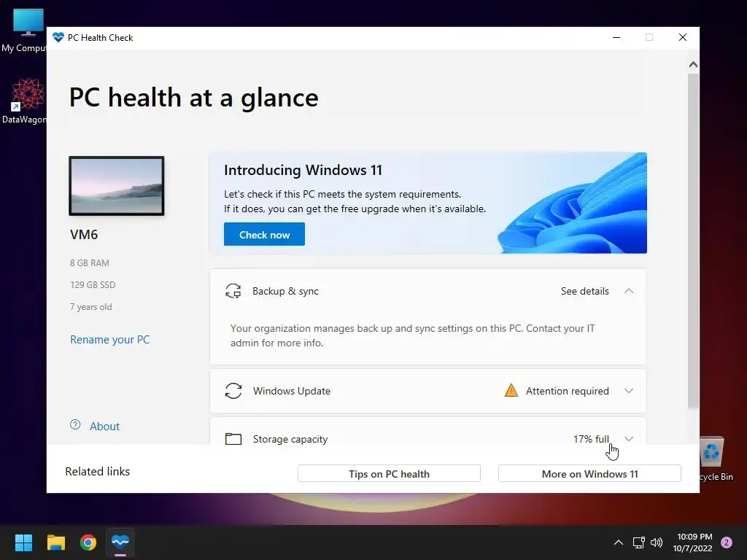This screenshot has height=560, width=747.
Task: Click the 8 GB RAM text
Action: pos(90,262)
